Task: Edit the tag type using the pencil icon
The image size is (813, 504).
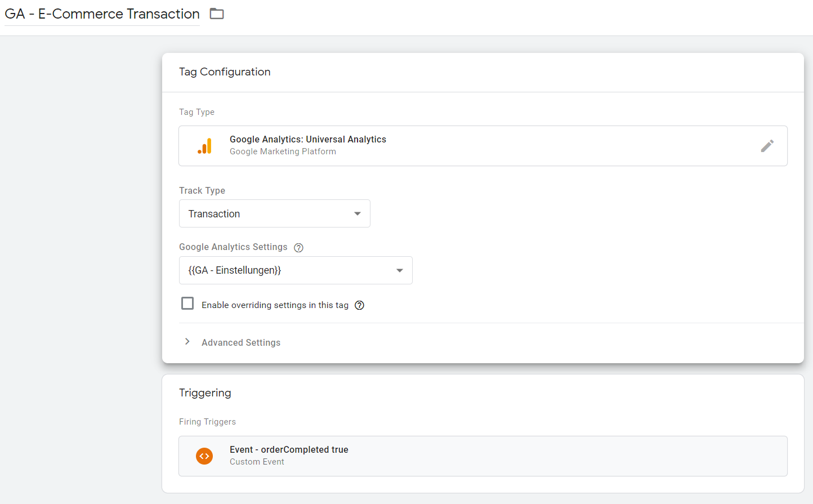Action: pos(767,145)
